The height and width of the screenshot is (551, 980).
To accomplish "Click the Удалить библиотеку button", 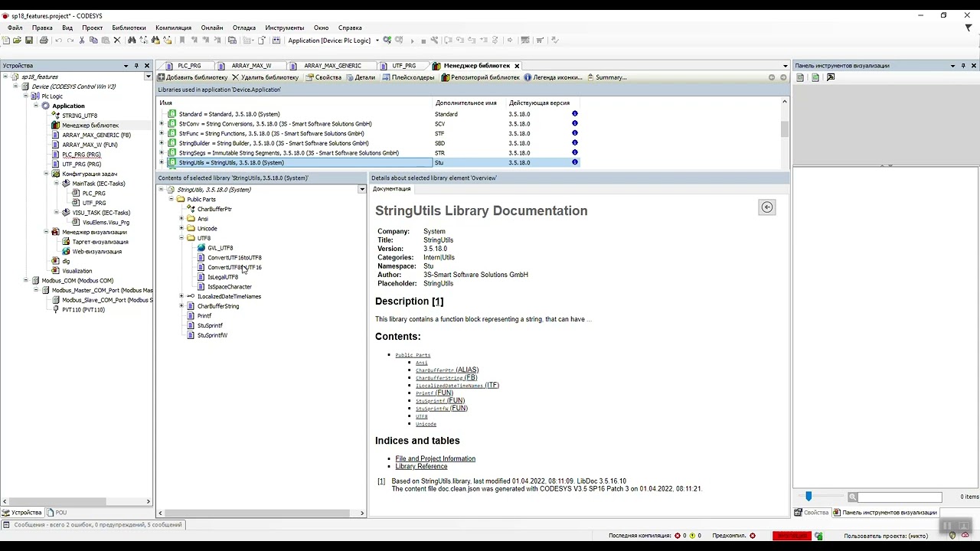I will point(265,77).
